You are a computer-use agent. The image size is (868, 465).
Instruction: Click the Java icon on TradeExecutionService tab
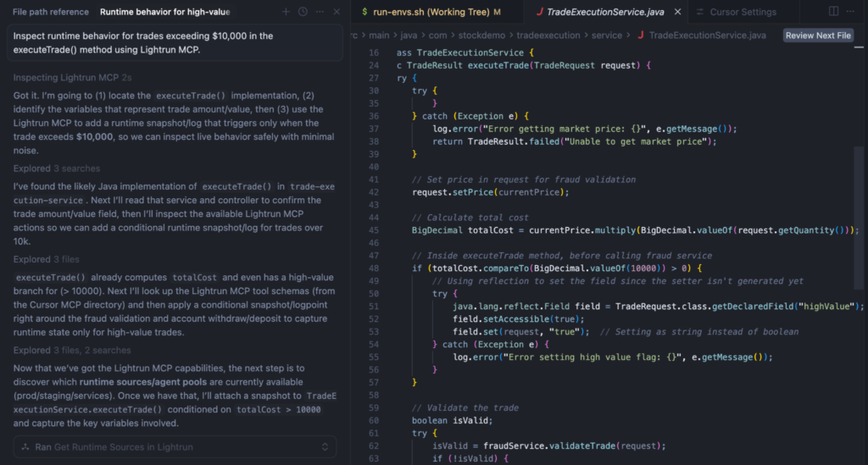click(x=539, y=12)
